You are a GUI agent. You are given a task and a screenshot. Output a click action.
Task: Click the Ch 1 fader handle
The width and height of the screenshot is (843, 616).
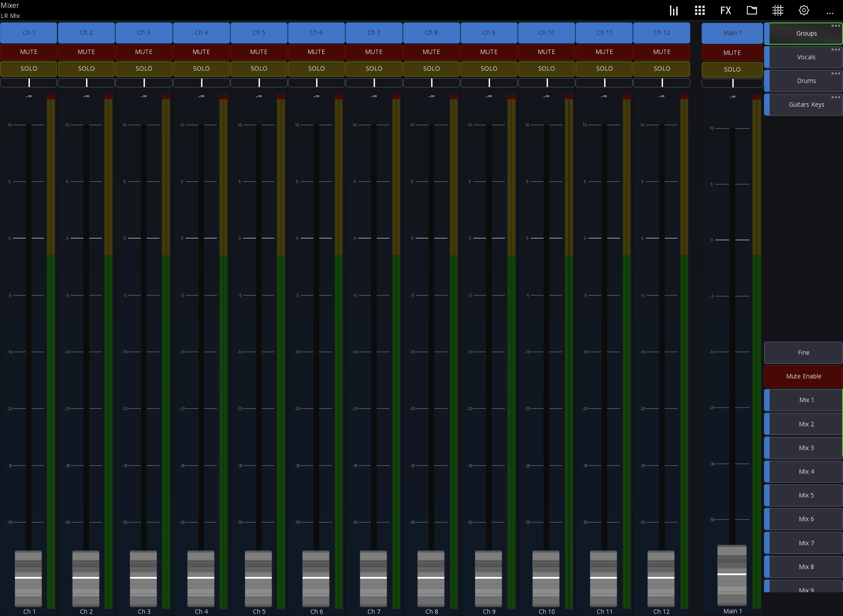coord(29,578)
